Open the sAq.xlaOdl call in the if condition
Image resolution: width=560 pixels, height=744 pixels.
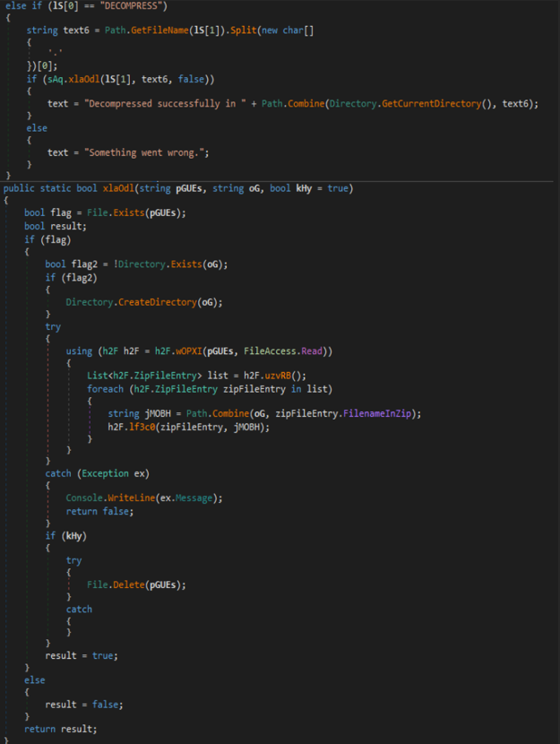pos(75,80)
